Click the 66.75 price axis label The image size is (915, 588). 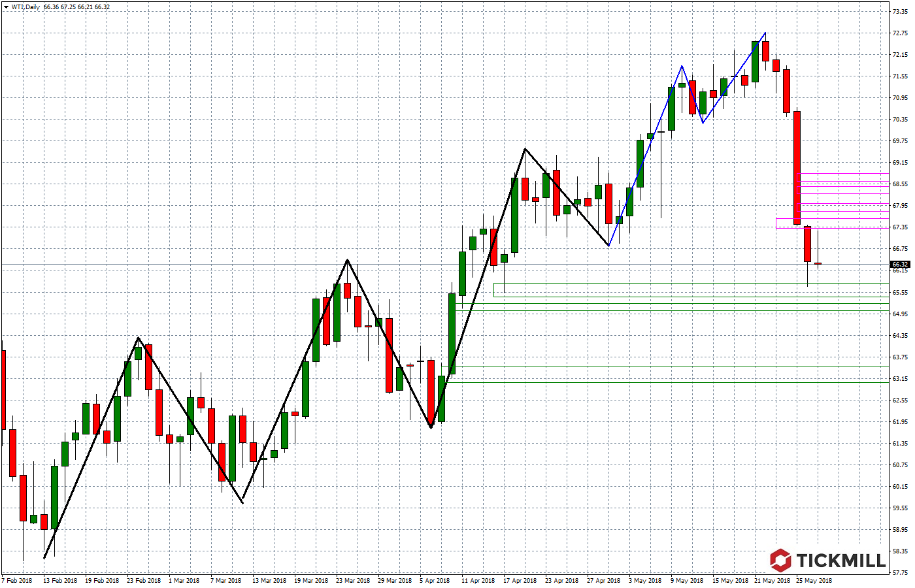point(900,249)
